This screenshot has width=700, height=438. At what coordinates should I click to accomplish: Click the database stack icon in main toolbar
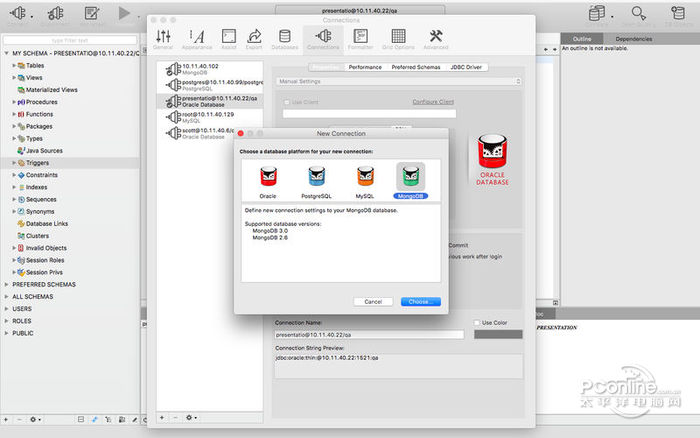click(596, 13)
